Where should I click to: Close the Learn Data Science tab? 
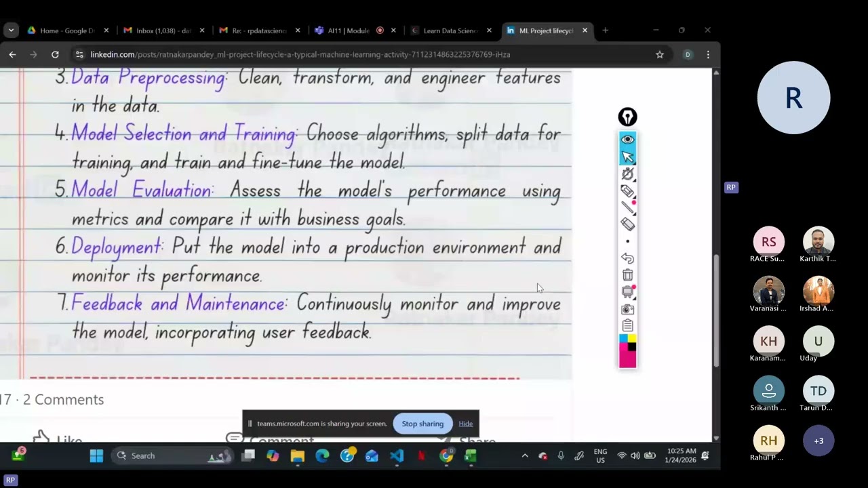[x=489, y=30]
